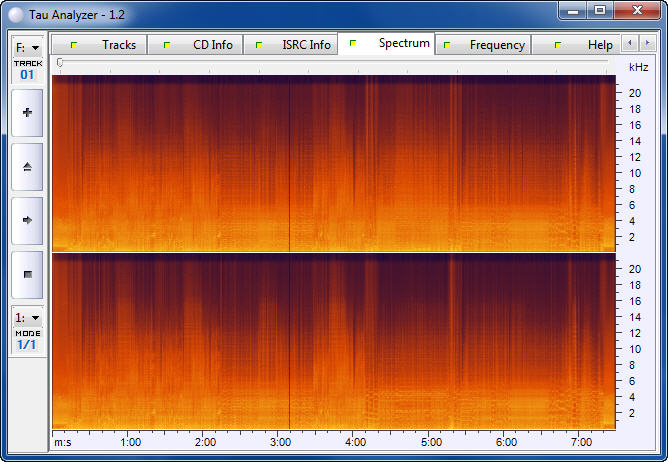The width and height of the screenshot is (668, 462).
Task: Click the right arrow start button
Action: click(27, 220)
